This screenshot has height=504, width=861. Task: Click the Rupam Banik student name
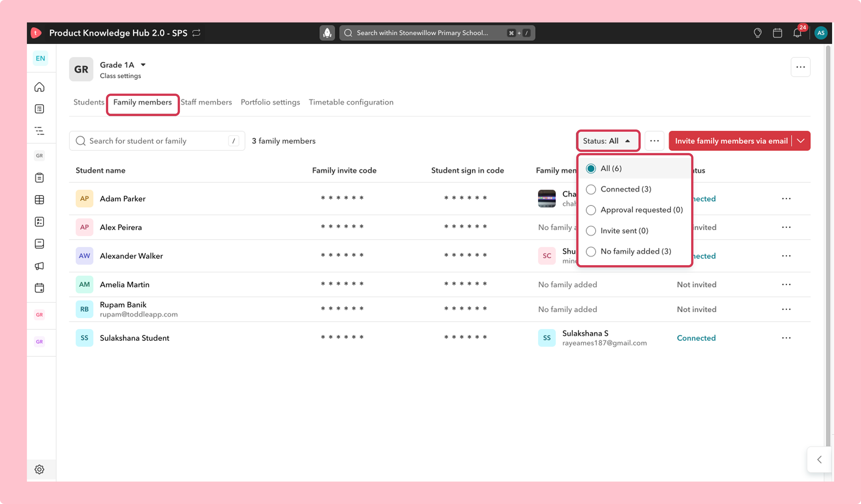(123, 305)
